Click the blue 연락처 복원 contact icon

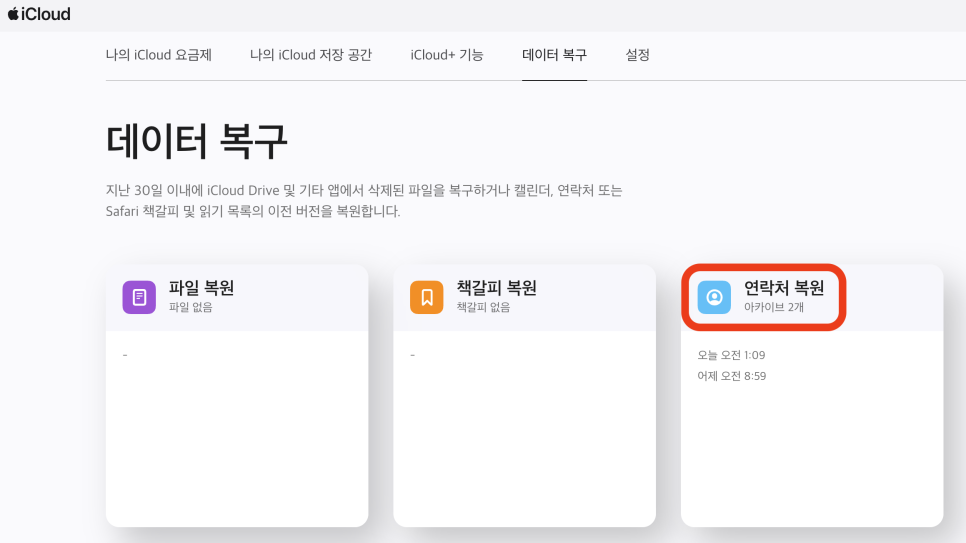click(x=714, y=297)
